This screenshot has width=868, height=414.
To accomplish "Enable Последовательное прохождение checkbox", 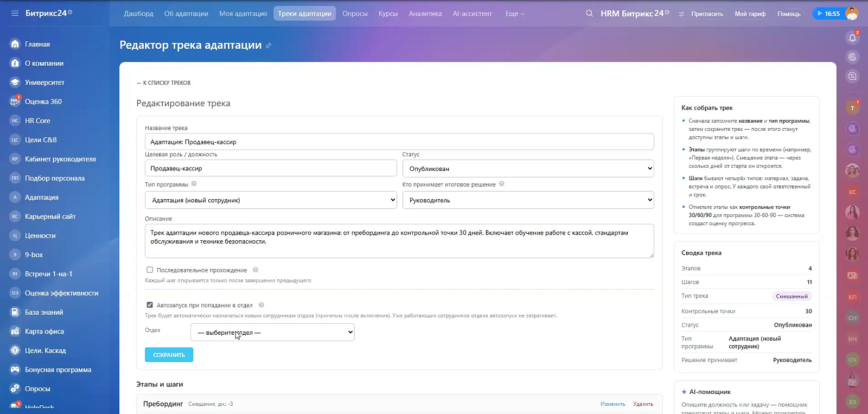I will [x=150, y=270].
